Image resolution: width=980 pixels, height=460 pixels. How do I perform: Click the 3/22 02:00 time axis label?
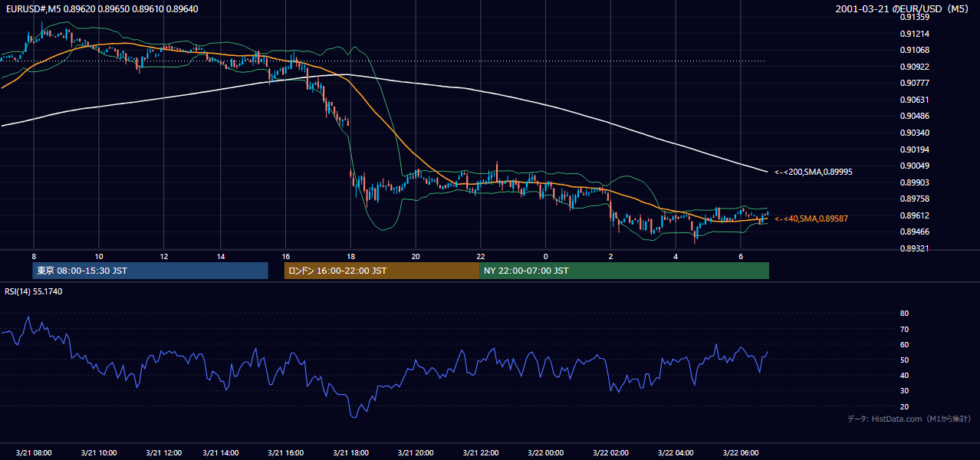click(611, 453)
